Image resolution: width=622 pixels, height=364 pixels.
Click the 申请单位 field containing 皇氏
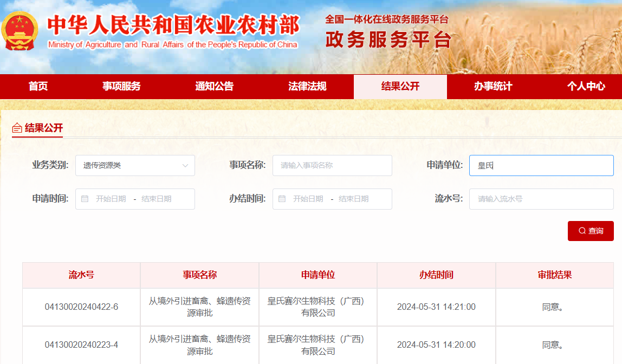point(541,165)
